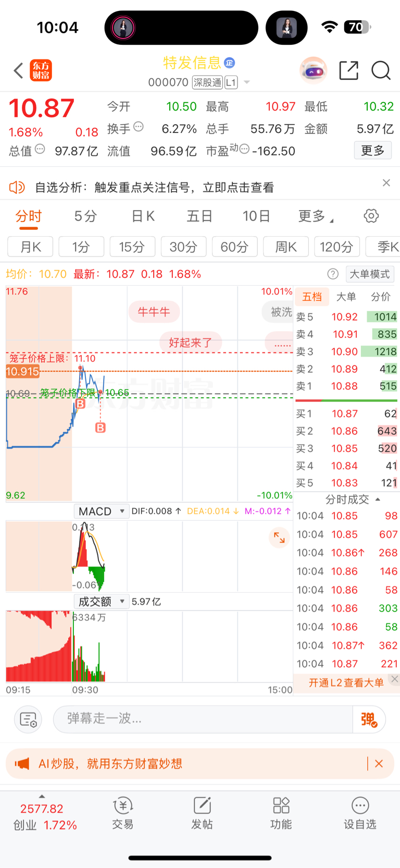Select the 60分 period button
This screenshot has width=400, height=868.
[x=234, y=247]
